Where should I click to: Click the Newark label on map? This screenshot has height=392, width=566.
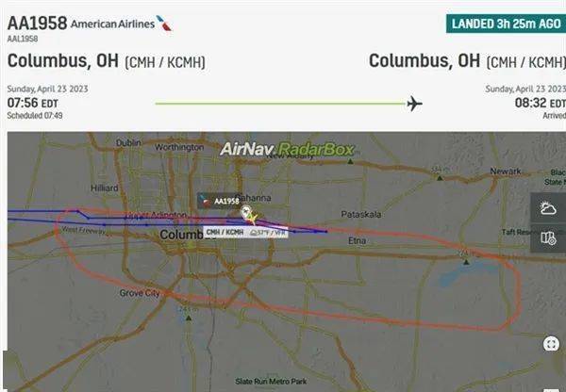506,171
